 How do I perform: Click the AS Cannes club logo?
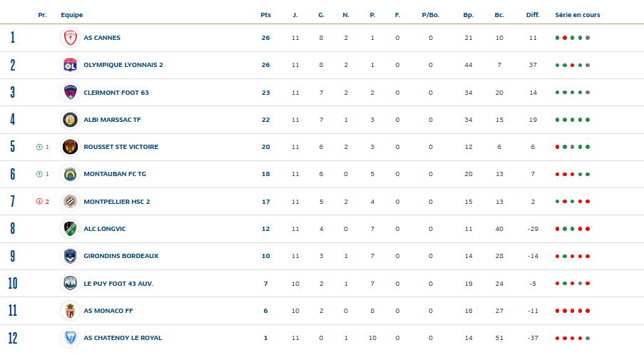[70, 38]
